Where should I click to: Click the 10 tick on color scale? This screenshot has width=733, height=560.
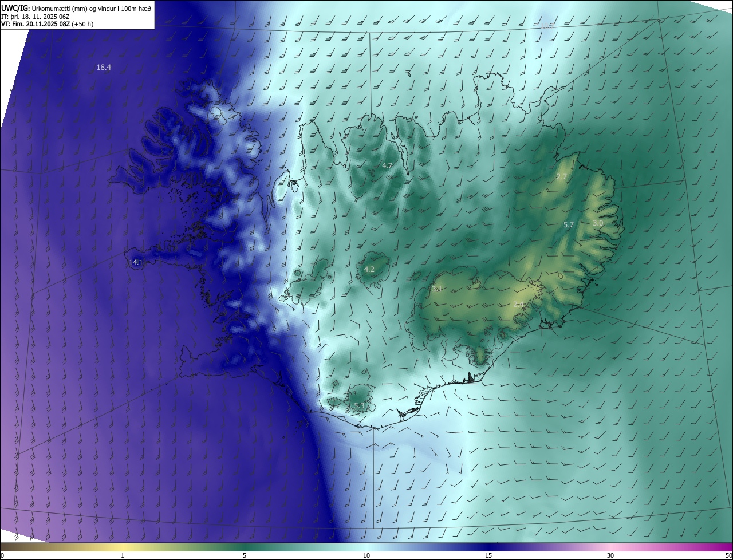[x=366, y=555]
